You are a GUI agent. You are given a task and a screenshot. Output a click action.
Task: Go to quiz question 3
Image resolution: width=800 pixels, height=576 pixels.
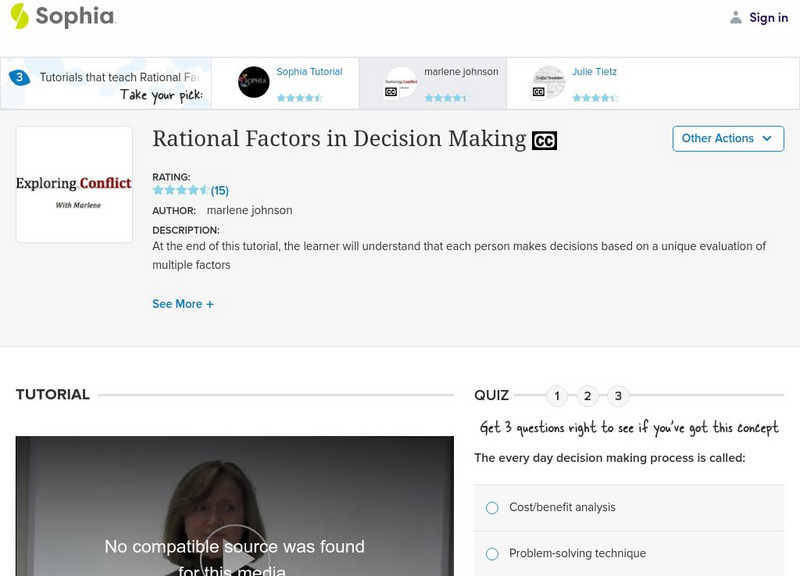point(619,396)
